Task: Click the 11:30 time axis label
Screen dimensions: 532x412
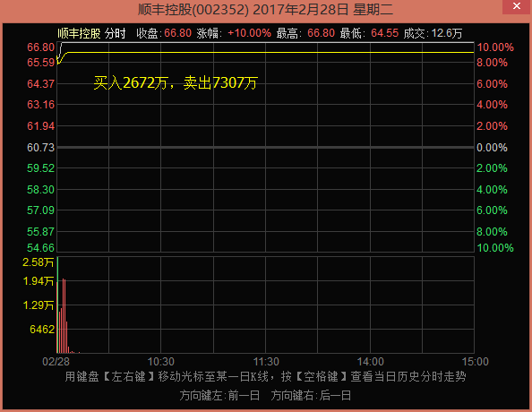Action: pyautogui.click(x=266, y=362)
